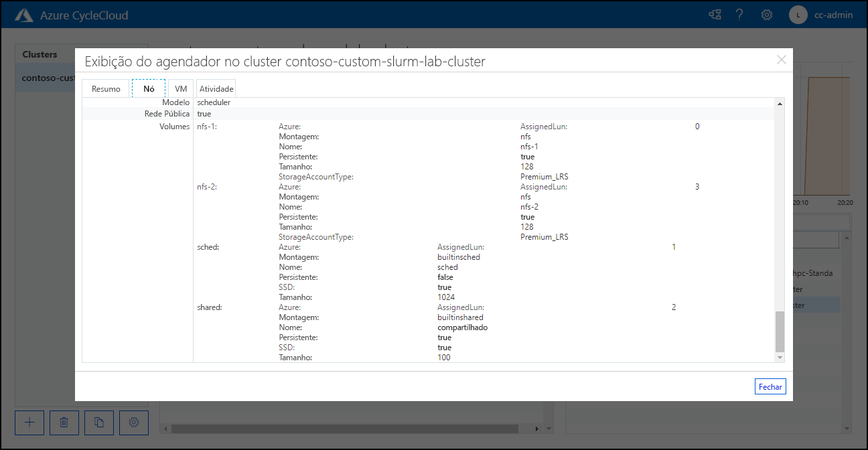
Task: View the Resumo tab
Action: (x=105, y=88)
